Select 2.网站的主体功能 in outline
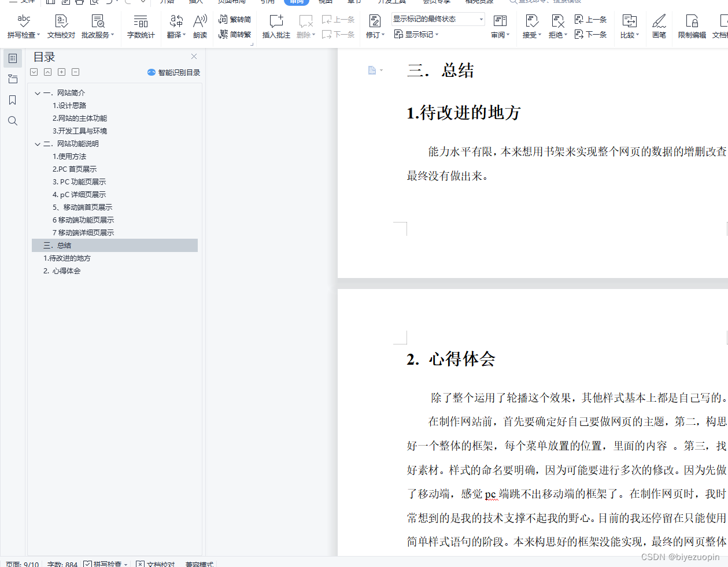Viewport: 728px width, 567px height. pyautogui.click(x=80, y=118)
